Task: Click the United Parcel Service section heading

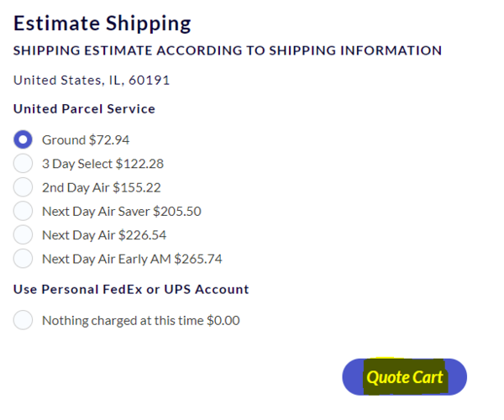Action: point(84,109)
